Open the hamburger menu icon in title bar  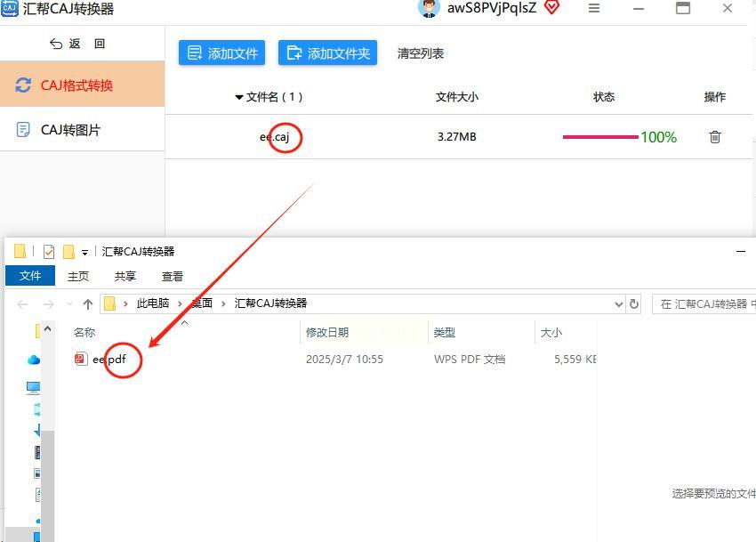(594, 8)
